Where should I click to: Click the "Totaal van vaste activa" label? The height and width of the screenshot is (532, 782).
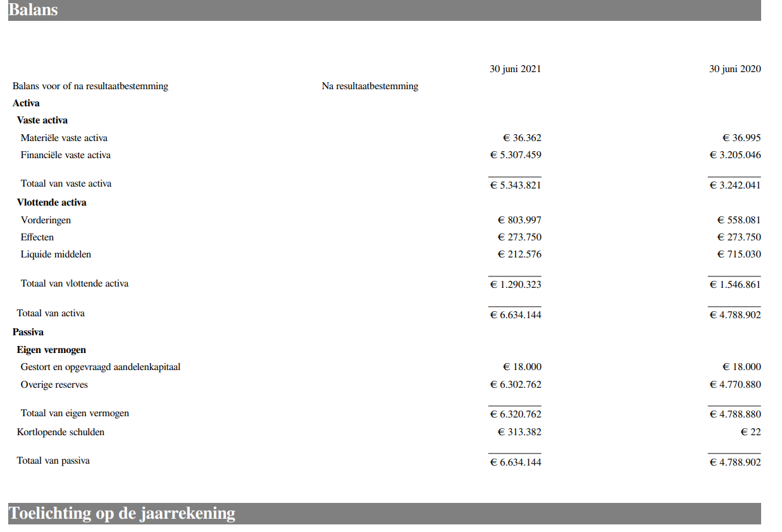tap(66, 183)
